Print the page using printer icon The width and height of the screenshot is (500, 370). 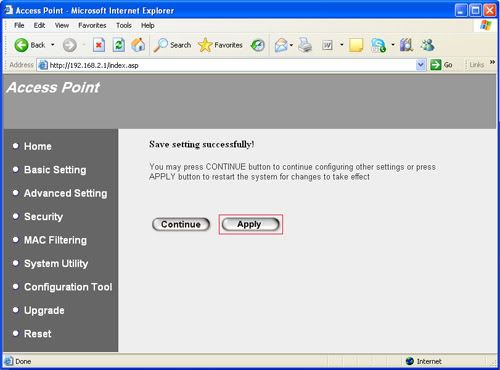click(x=305, y=45)
